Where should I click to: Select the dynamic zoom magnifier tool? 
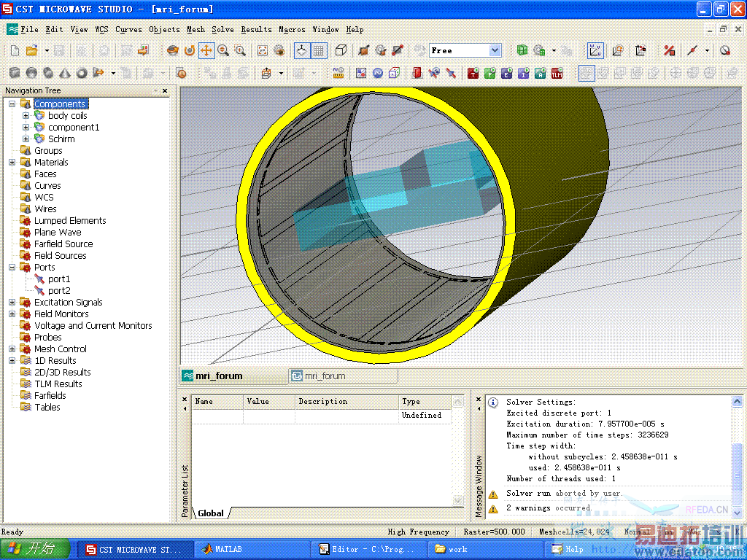pos(223,50)
